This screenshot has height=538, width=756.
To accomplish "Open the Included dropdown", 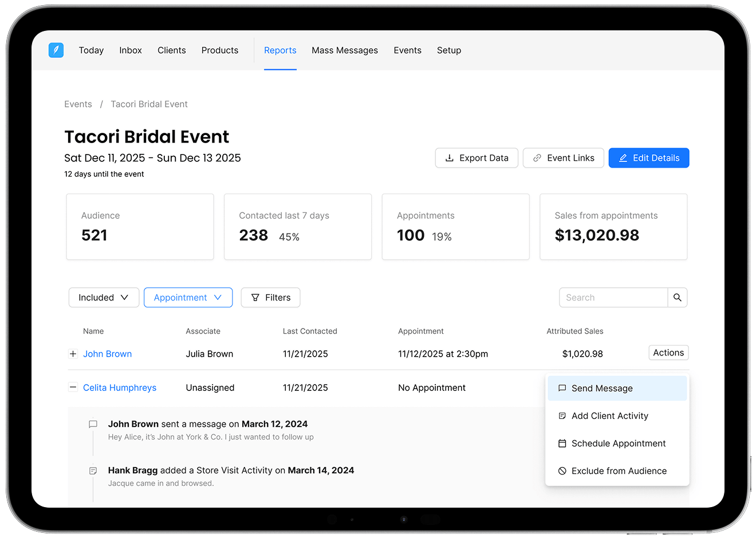I will pos(104,298).
